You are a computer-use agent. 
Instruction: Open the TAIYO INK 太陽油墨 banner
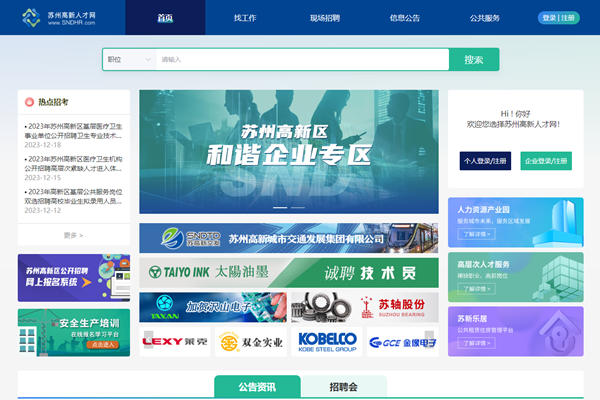click(x=289, y=273)
